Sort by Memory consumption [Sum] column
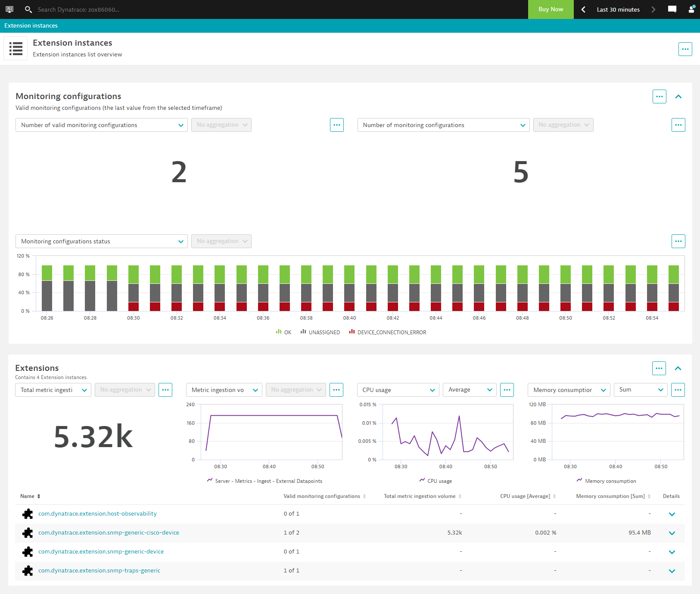The image size is (700, 594). tap(613, 496)
